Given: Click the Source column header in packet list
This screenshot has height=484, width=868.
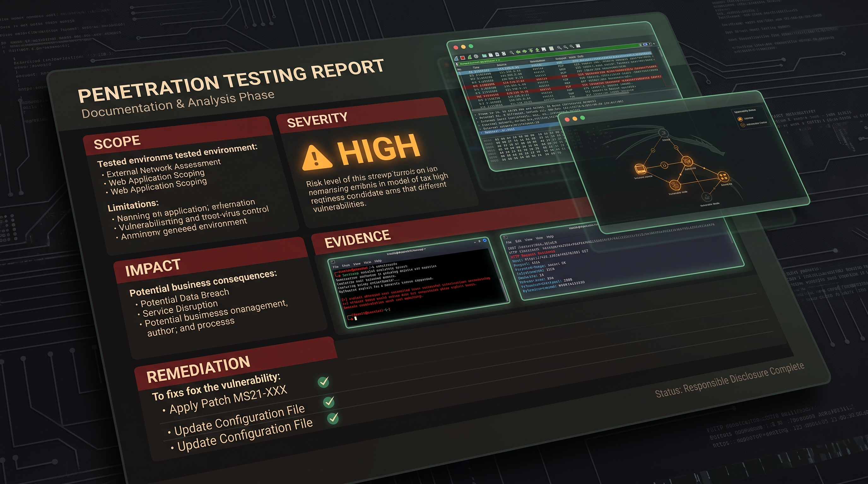Looking at the screenshot, I should tap(502, 65).
